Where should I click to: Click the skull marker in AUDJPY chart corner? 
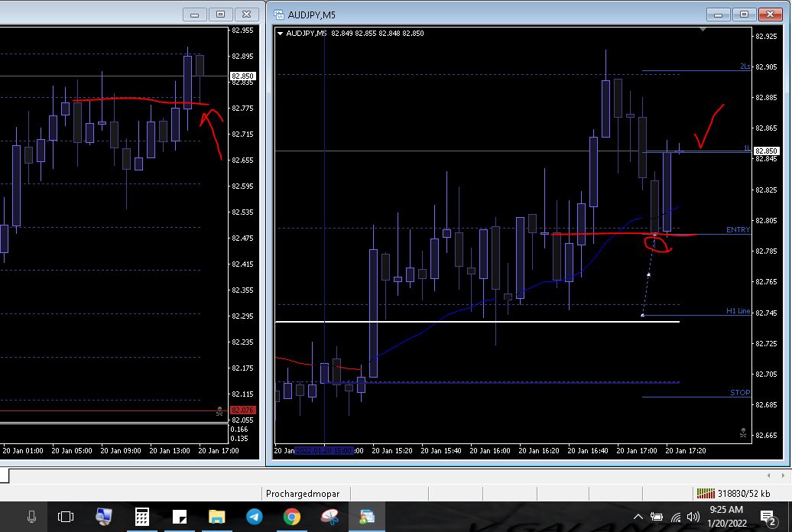[x=742, y=433]
